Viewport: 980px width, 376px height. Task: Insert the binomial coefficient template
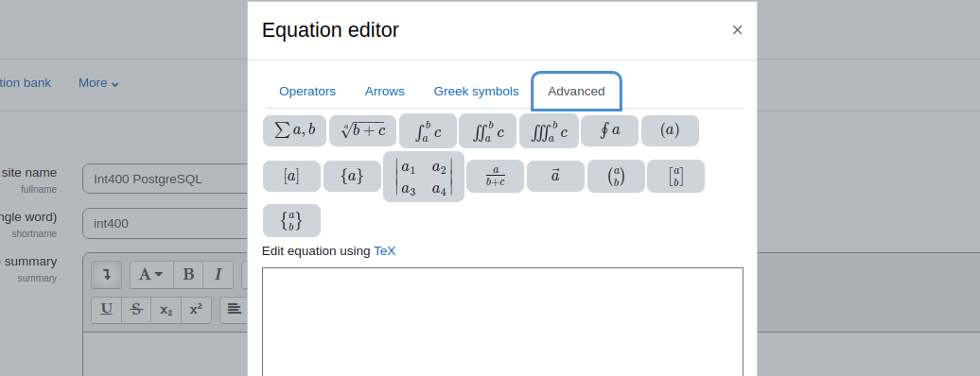click(616, 176)
